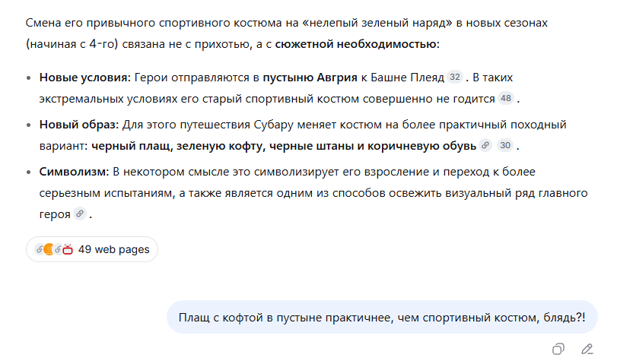Expand the 49 web pages sources list
Screen dimensions: 617x364
(92, 249)
